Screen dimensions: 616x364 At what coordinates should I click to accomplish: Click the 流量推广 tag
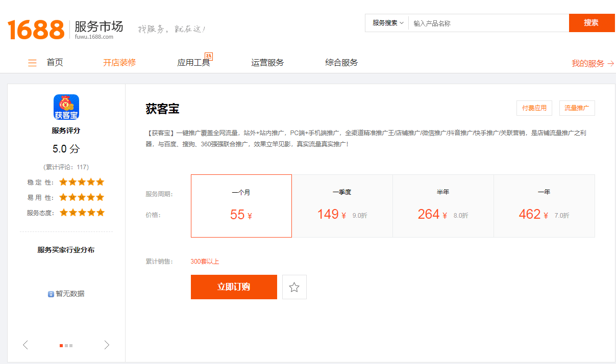[x=577, y=108]
